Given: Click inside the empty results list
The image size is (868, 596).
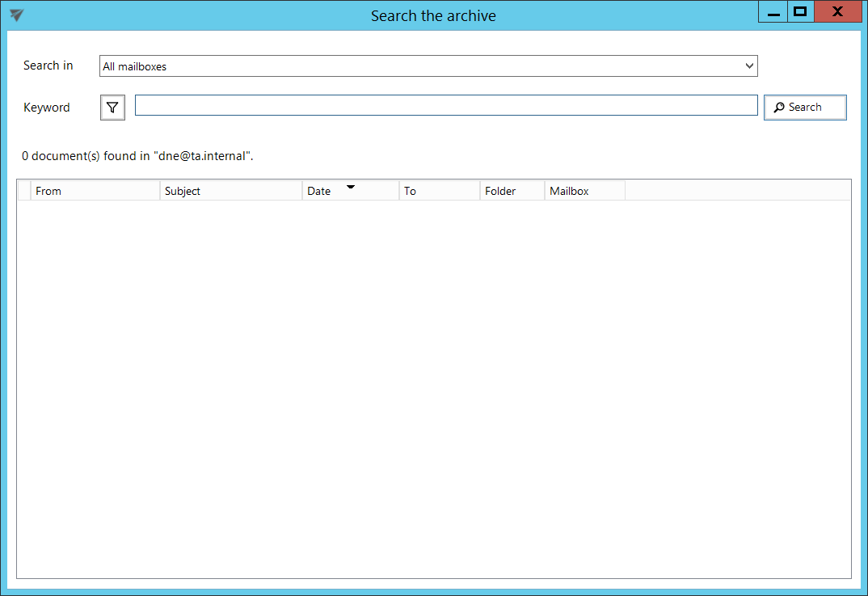Looking at the screenshot, I should (x=433, y=388).
